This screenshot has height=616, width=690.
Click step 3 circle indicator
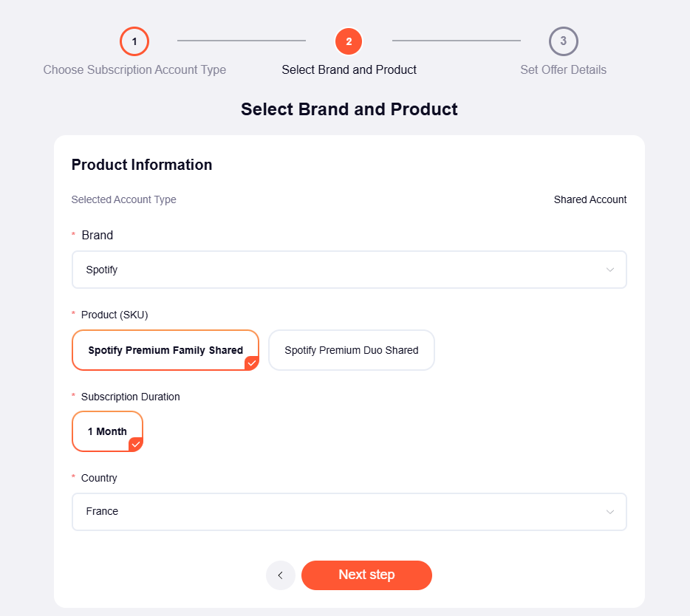(x=563, y=41)
